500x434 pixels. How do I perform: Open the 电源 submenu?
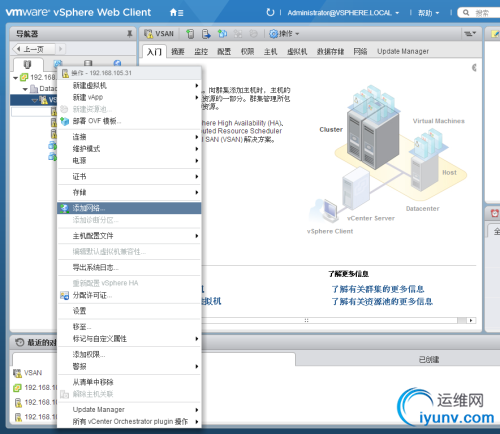tap(129, 161)
